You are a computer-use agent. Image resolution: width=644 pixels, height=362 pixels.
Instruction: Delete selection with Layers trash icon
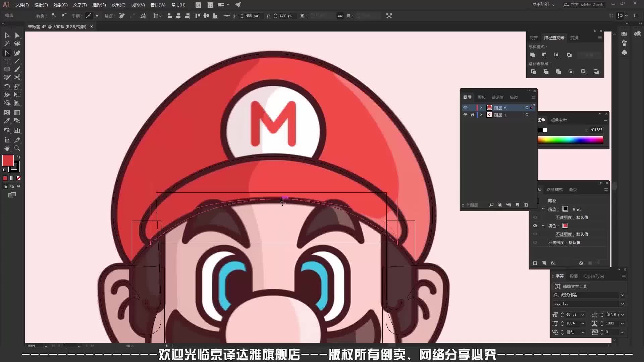point(526,205)
